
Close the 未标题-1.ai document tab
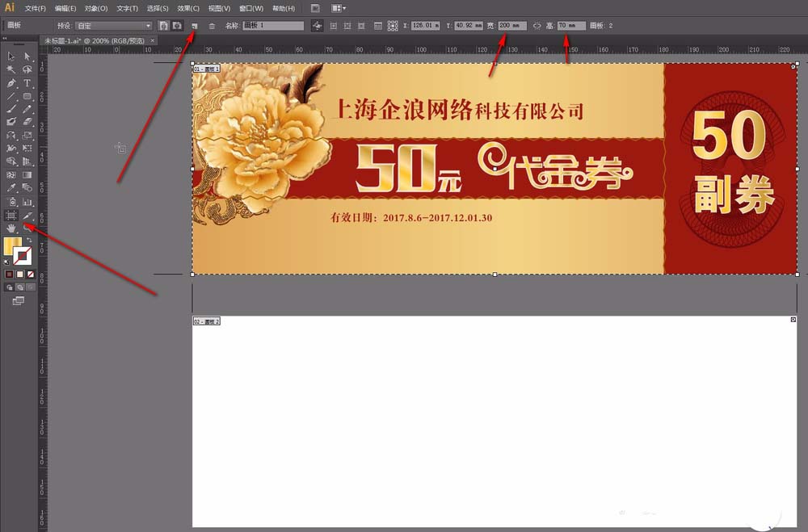click(153, 40)
